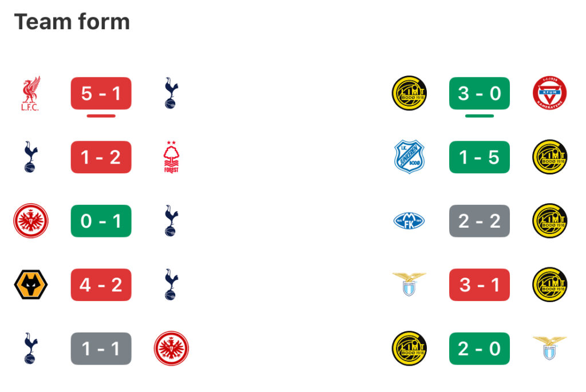Open the green 3 - 0 KFUM result
Viewport: 586px width, 392px height.
(480, 93)
